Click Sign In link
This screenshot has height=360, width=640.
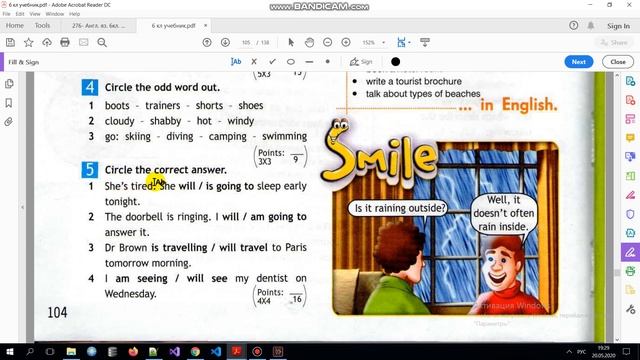pos(618,26)
